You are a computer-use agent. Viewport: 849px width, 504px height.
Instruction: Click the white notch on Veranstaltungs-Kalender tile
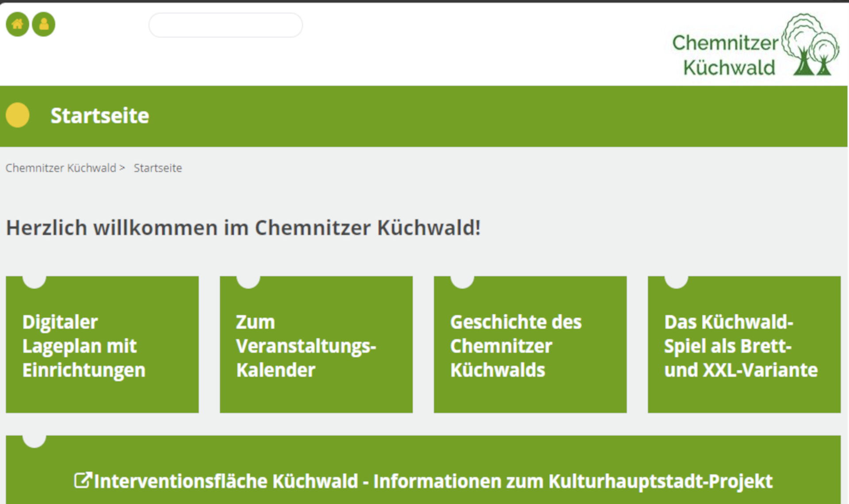point(248,282)
